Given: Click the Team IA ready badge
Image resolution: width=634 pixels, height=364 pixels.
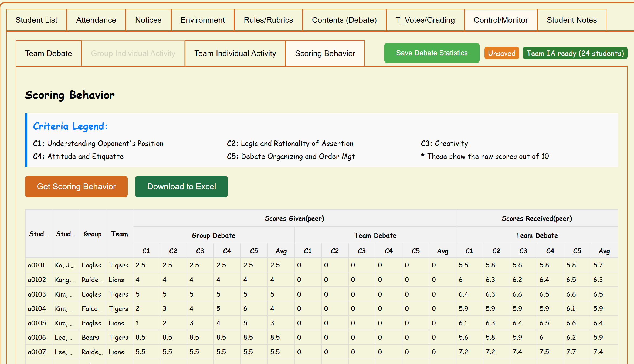Looking at the screenshot, I should (x=575, y=53).
